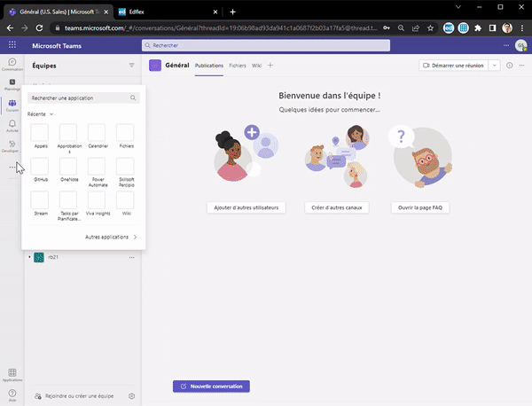Screen dimensions: 532x406
Task: Switch to Wiki channel tab
Action: click(256, 66)
